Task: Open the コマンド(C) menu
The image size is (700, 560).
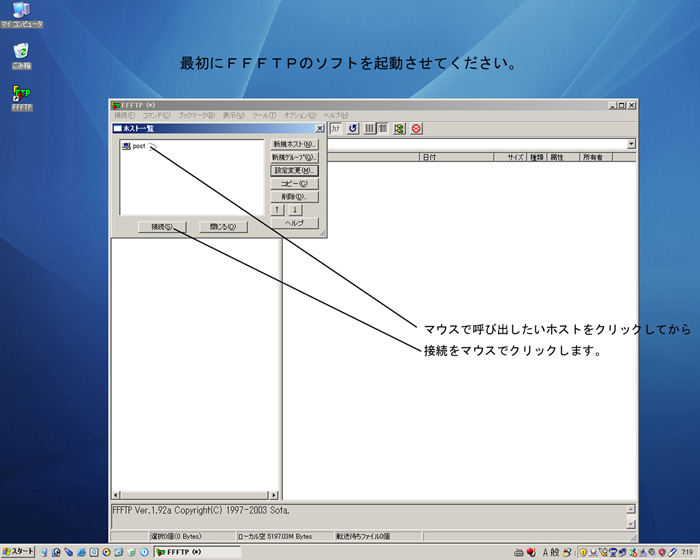Action: [156, 115]
